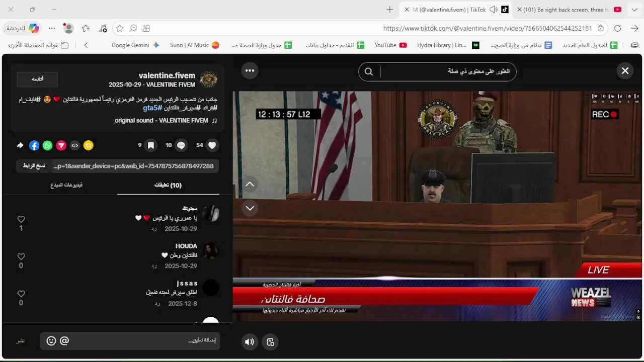Open valentine.fivem profile avatar
The height and width of the screenshot is (362, 644).
(x=209, y=79)
